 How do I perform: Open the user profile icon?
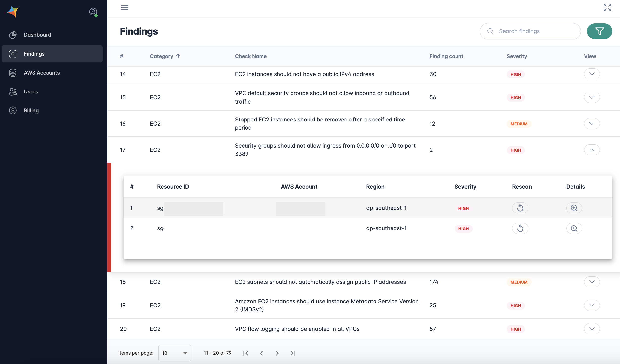pyautogui.click(x=93, y=12)
